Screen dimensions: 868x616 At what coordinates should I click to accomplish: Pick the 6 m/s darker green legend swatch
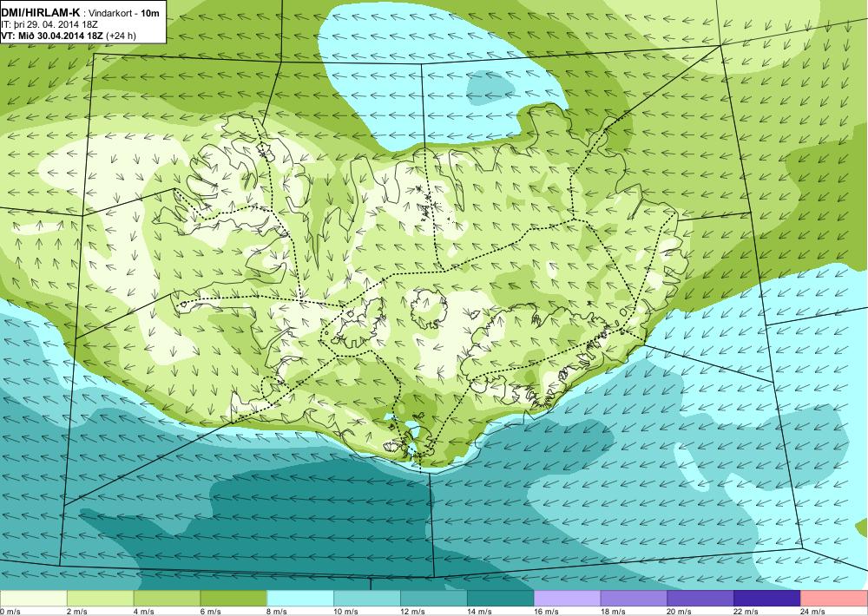pos(233,599)
